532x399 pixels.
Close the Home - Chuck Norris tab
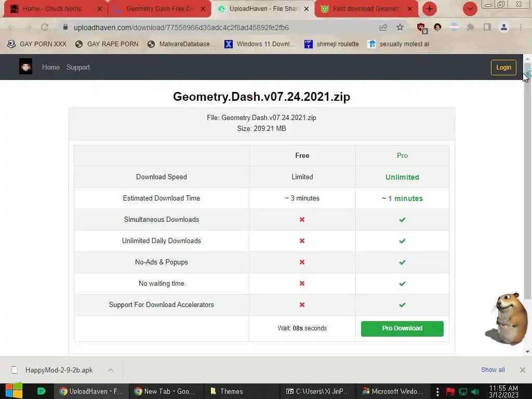(99, 9)
